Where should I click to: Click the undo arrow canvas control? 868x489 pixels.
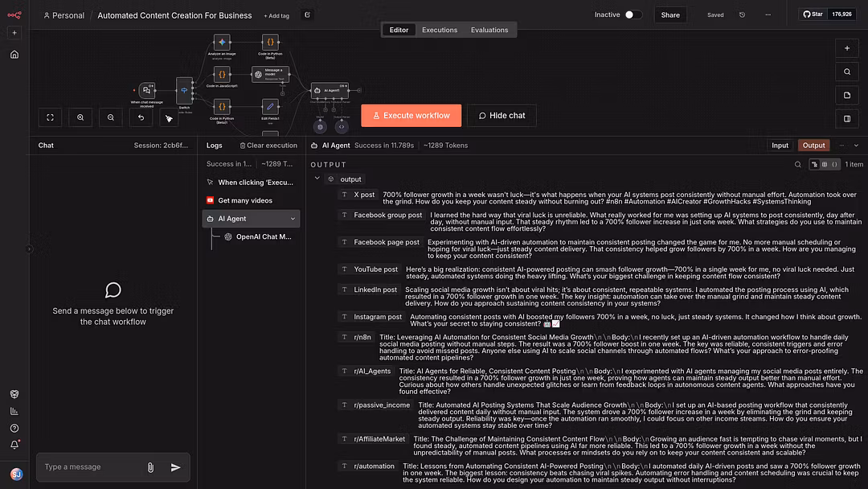(x=141, y=117)
